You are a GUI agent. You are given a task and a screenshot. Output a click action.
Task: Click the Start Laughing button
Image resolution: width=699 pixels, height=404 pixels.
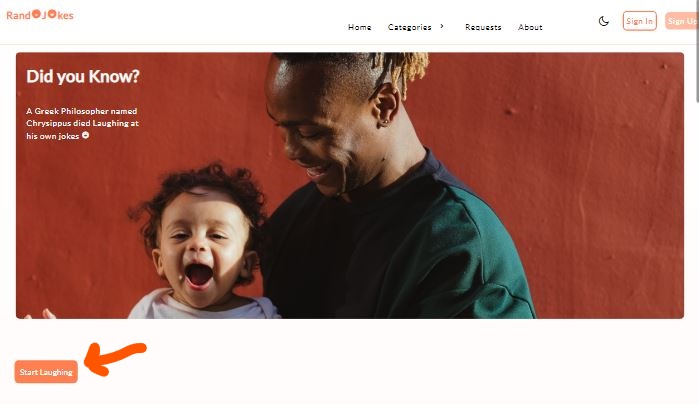coord(46,371)
